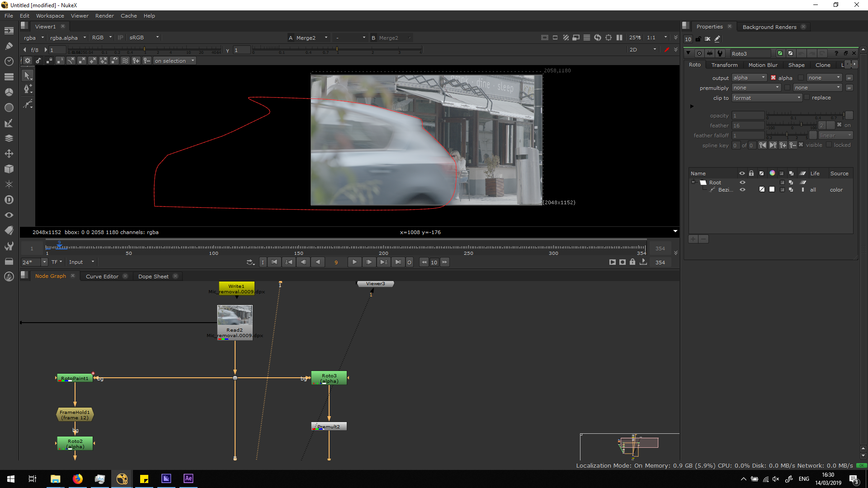
Task: Click the ripple edit wave icon
Action: click(x=125, y=61)
